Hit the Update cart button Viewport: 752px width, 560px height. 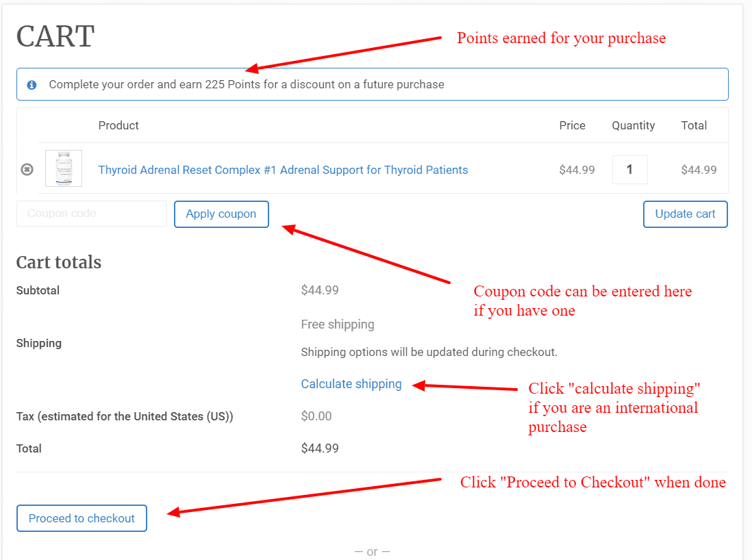pyautogui.click(x=685, y=214)
